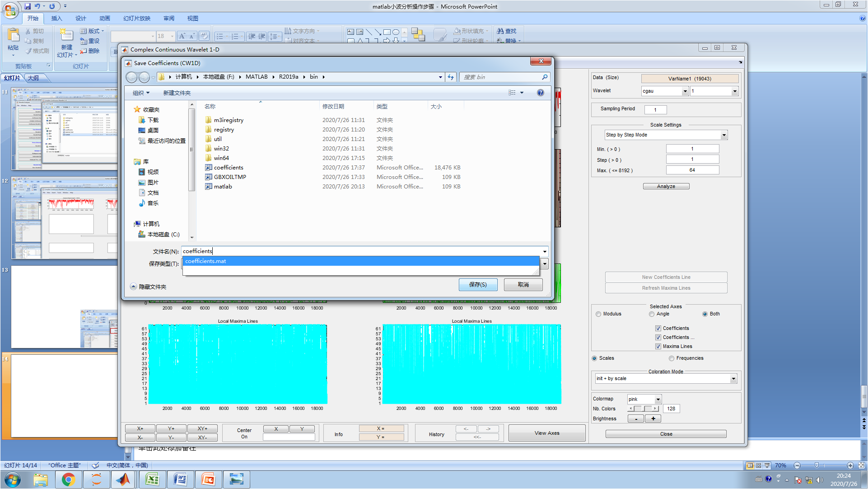Viewport: 868px width, 489px height.
Task: Select the Angle radio button
Action: click(x=652, y=314)
